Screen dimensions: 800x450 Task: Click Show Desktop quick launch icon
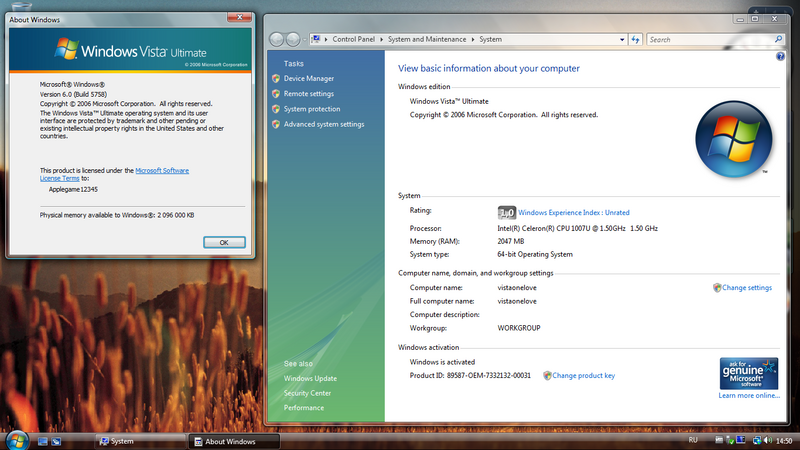[43, 441]
